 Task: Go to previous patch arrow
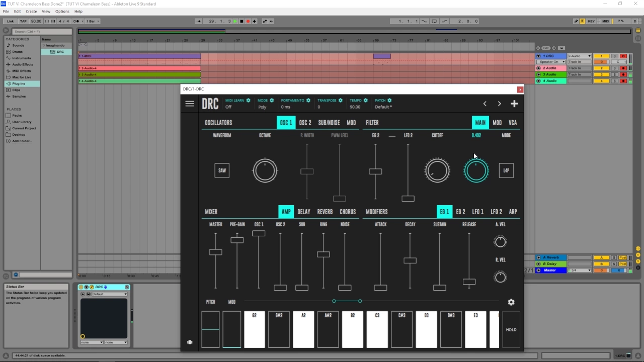pyautogui.click(x=485, y=104)
